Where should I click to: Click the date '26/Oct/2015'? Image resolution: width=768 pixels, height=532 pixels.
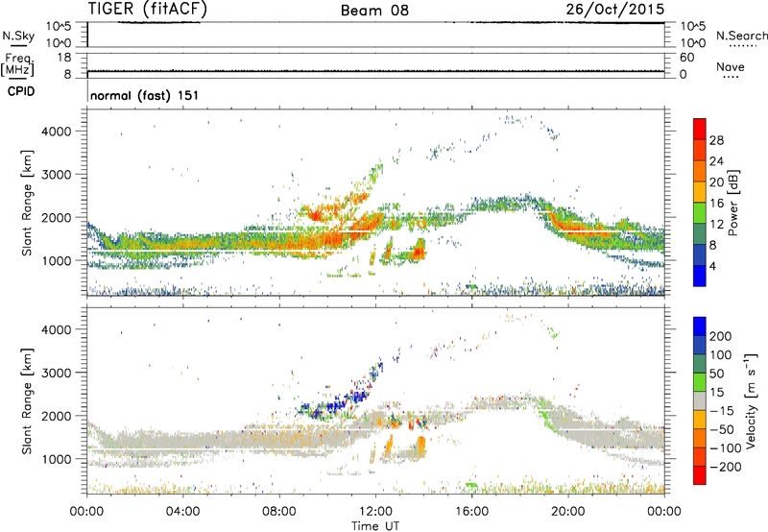[x=615, y=10]
